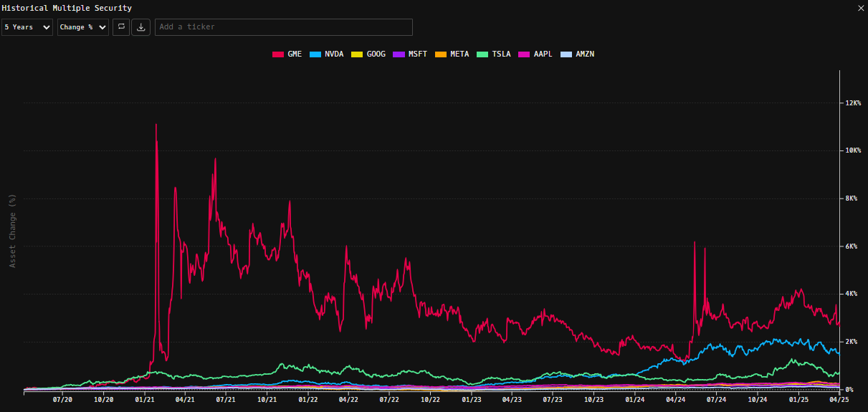Image resolution: width=868 pixels, height=412 pixels.
Task: Click the 10K% y-axis label
Action: click(853, 150)
